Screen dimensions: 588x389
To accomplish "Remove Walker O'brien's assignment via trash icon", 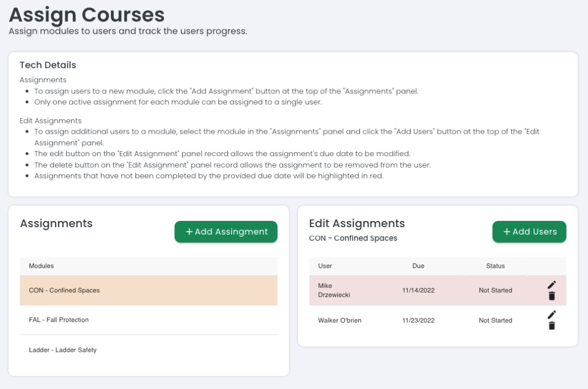I will point(552,326).
